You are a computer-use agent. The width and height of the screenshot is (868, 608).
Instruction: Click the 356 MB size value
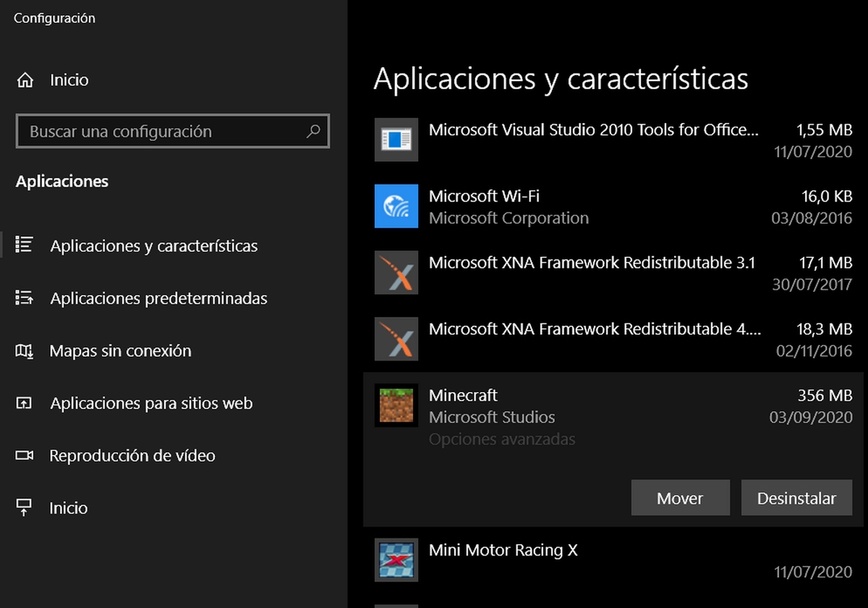coord(825,395)
